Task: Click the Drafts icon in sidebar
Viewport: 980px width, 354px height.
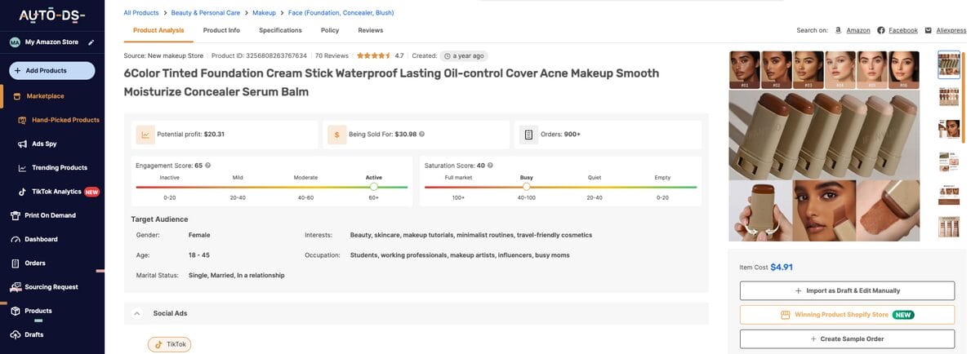Action: (x=16, y=334)
